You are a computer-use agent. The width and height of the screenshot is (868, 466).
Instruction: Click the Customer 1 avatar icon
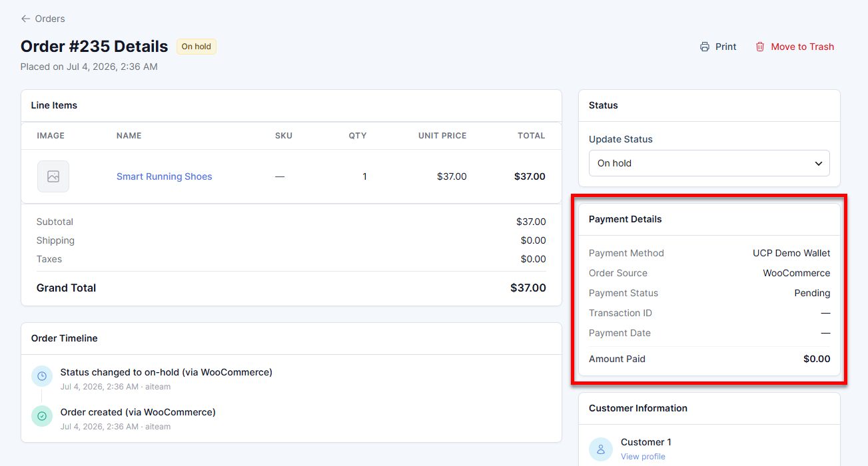[x=601, y=449]
